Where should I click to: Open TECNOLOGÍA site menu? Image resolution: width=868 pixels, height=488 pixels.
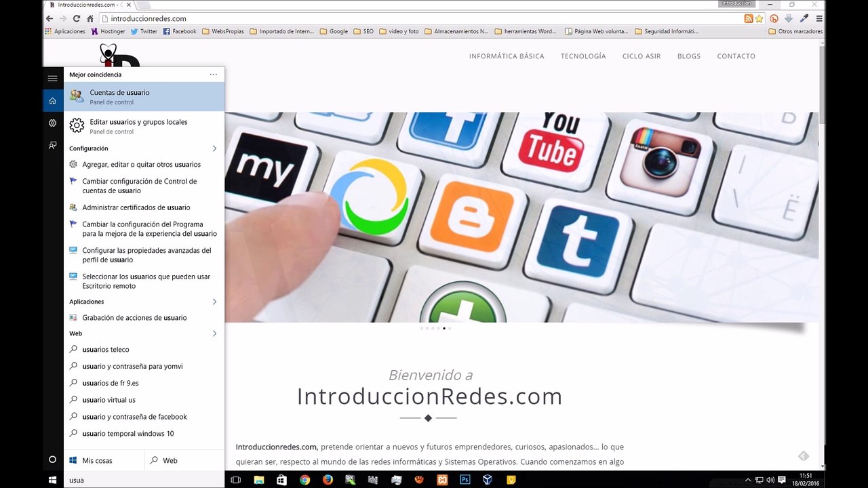point(583,56)
